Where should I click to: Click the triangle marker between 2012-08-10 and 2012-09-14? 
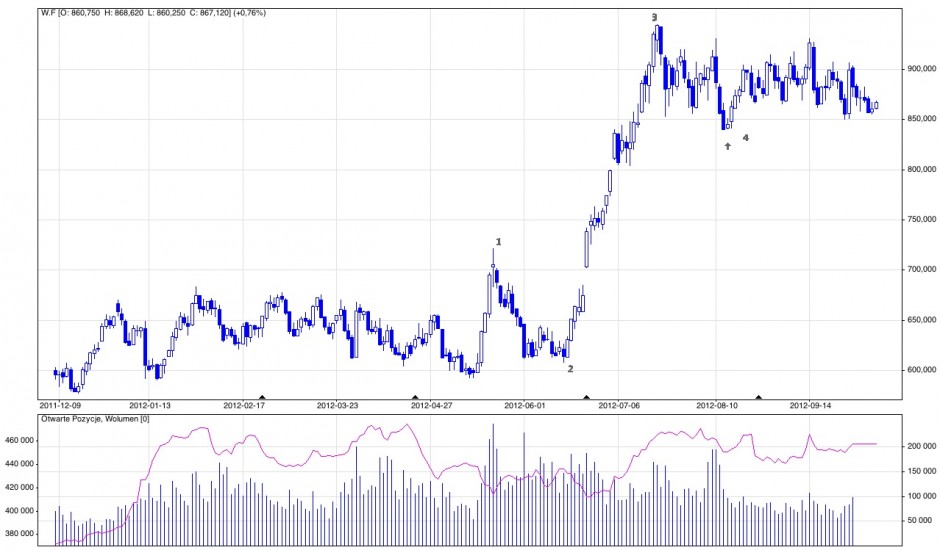pos(758,397)
